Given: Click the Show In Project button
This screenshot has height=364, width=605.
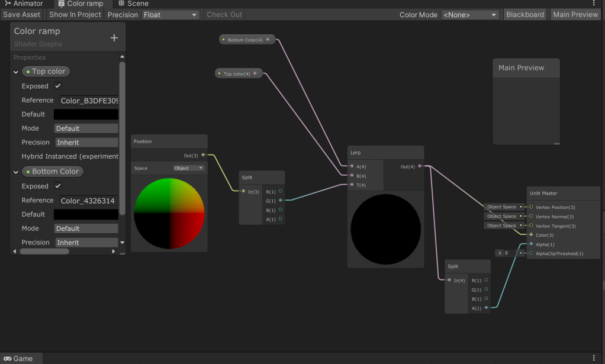Looking at the screenshot, I should point(75,15).
